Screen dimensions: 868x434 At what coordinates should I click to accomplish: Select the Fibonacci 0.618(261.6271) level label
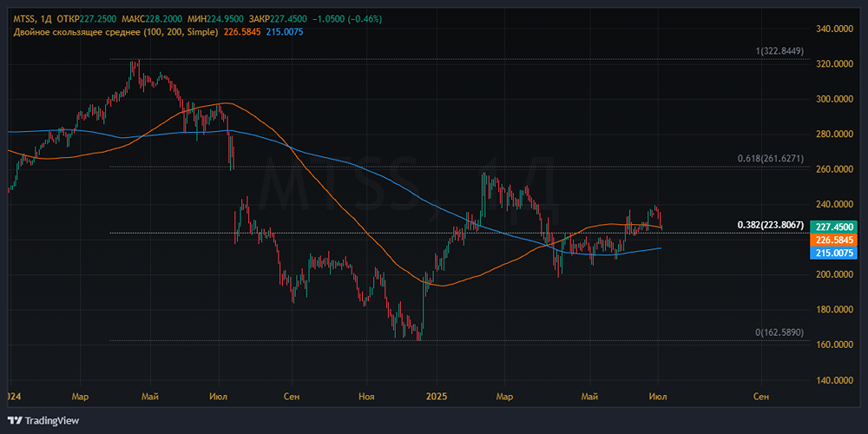pos(771,159)
